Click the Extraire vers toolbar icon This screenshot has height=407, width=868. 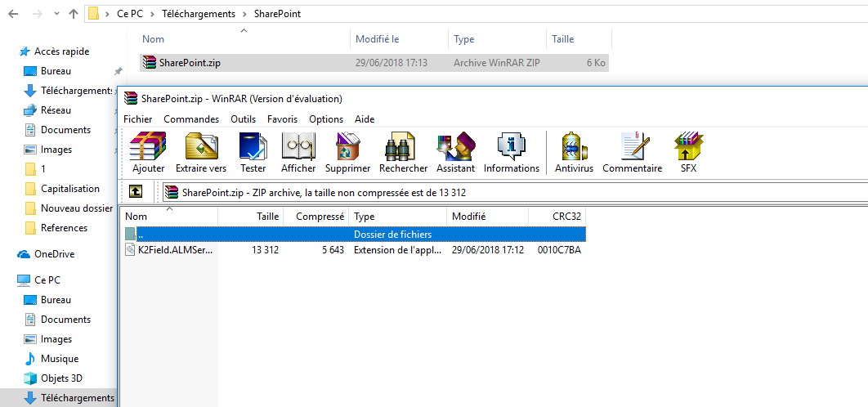pyautogui.click(x=201, y=154)
